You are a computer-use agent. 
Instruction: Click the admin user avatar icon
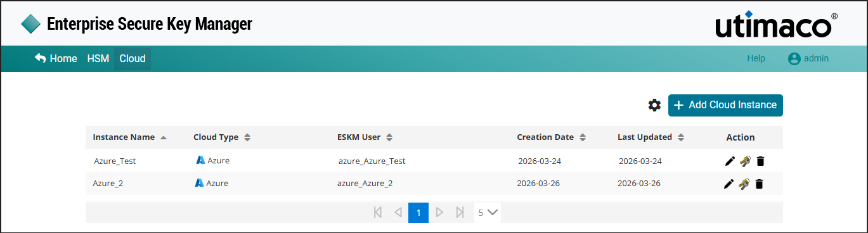(794, 59)
